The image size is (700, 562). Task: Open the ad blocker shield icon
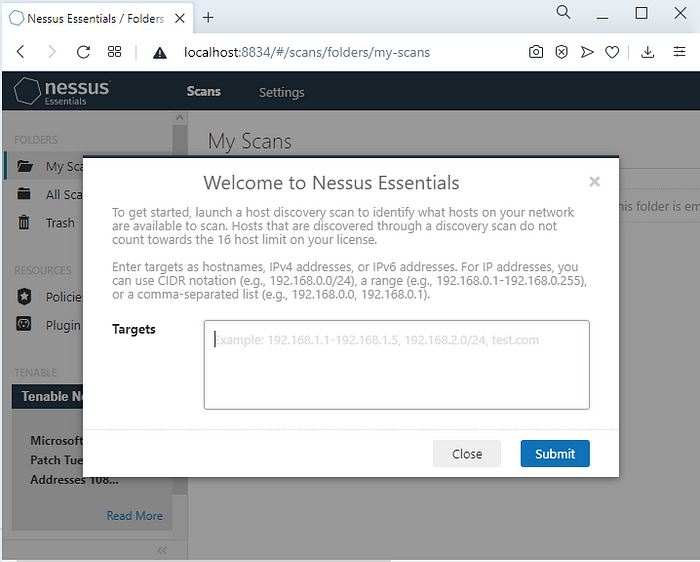tap(561, 52)
